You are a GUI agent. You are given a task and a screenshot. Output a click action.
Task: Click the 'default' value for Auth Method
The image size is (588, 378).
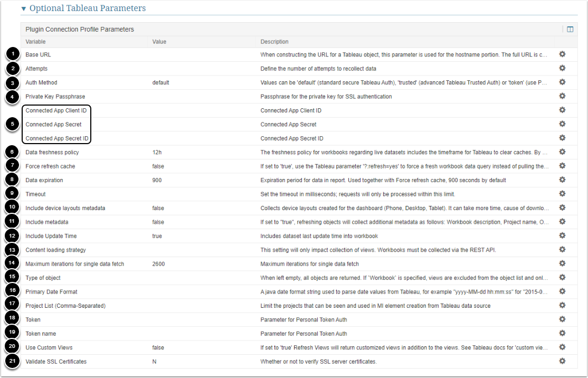click(160, 82)
